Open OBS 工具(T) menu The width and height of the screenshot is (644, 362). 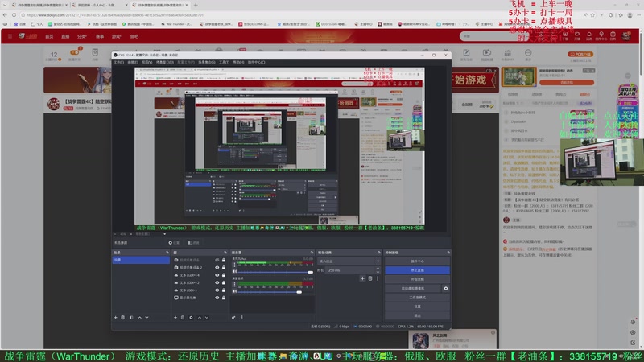tap(225, 63)
